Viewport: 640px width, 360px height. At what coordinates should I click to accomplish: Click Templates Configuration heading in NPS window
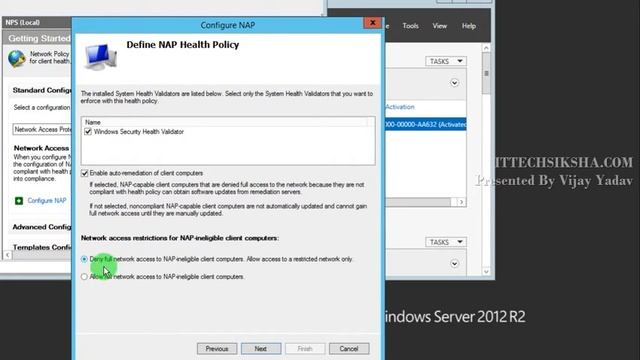42,247
